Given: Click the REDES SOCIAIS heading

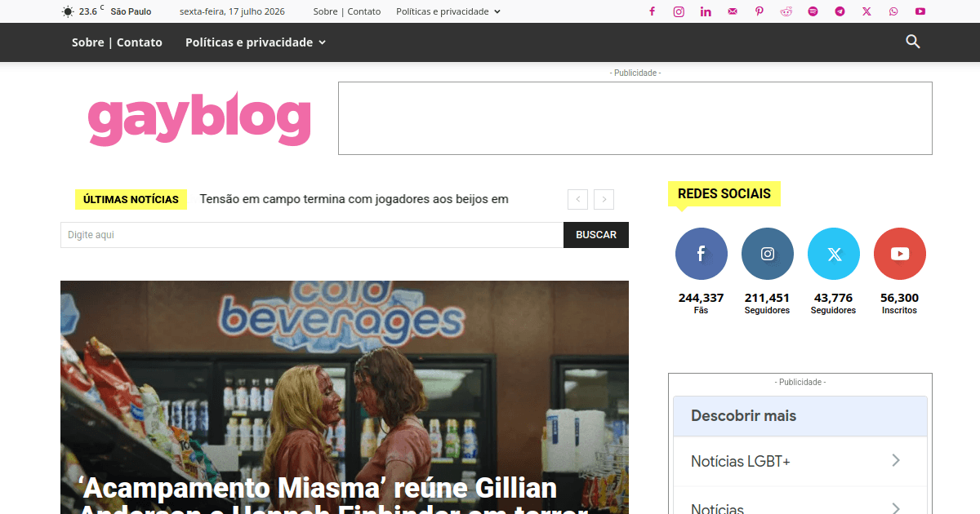Looking at the screenshot, I should 724,193.
